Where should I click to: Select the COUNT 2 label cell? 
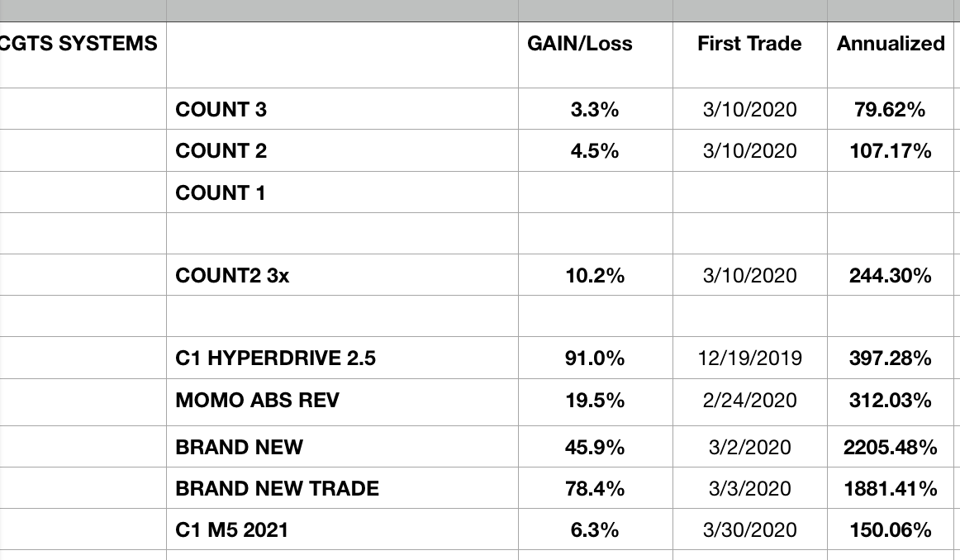pyautogui.click(x=221, y=151)
